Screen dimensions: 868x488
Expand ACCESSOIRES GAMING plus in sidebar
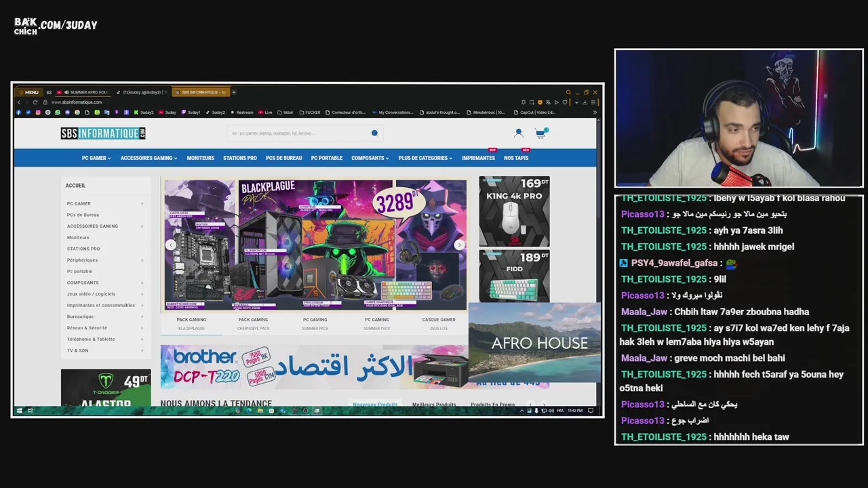click(x=142, y=226)
